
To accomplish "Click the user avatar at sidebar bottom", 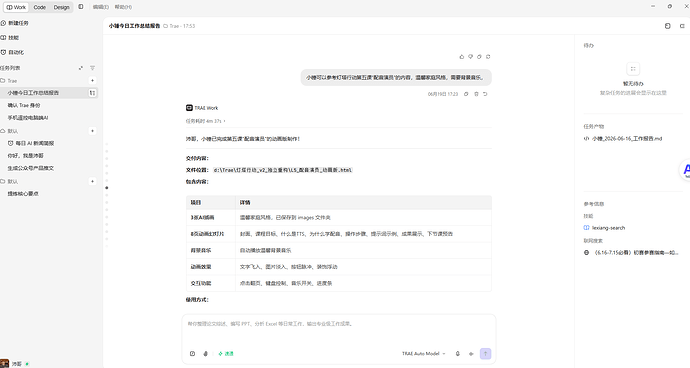I will [4, 364].
